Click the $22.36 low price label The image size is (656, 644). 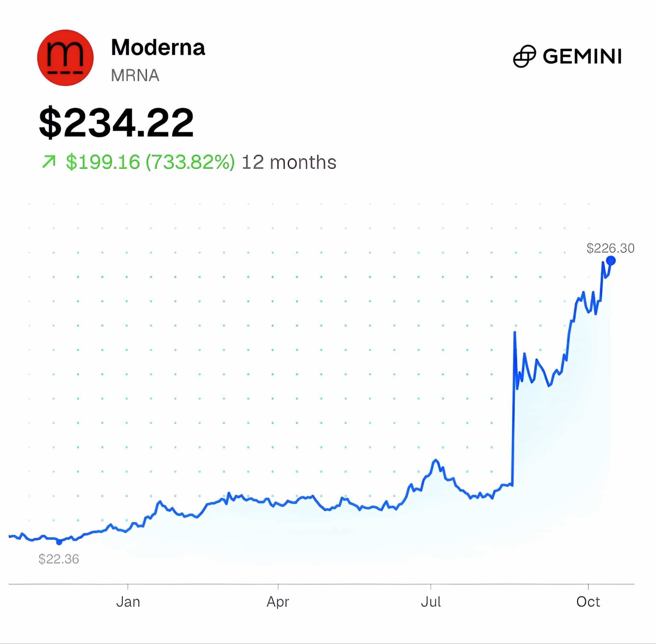[59, 559]
